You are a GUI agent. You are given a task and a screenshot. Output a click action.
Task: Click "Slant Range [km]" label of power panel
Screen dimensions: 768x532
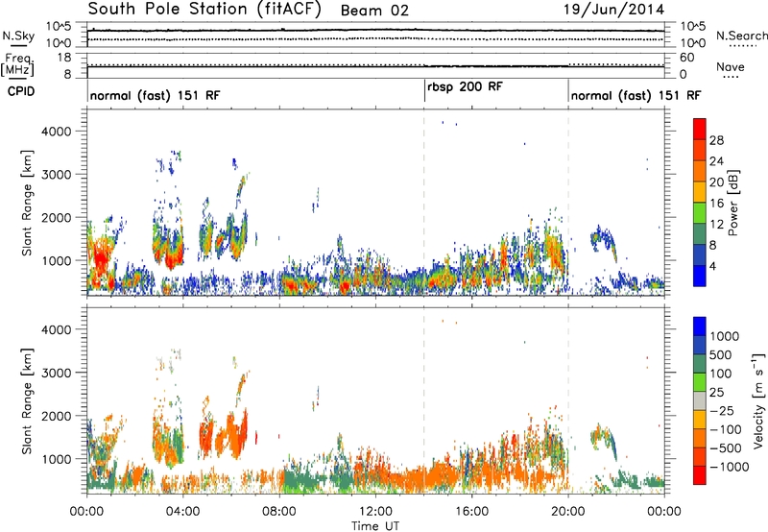tap(27, 203)
